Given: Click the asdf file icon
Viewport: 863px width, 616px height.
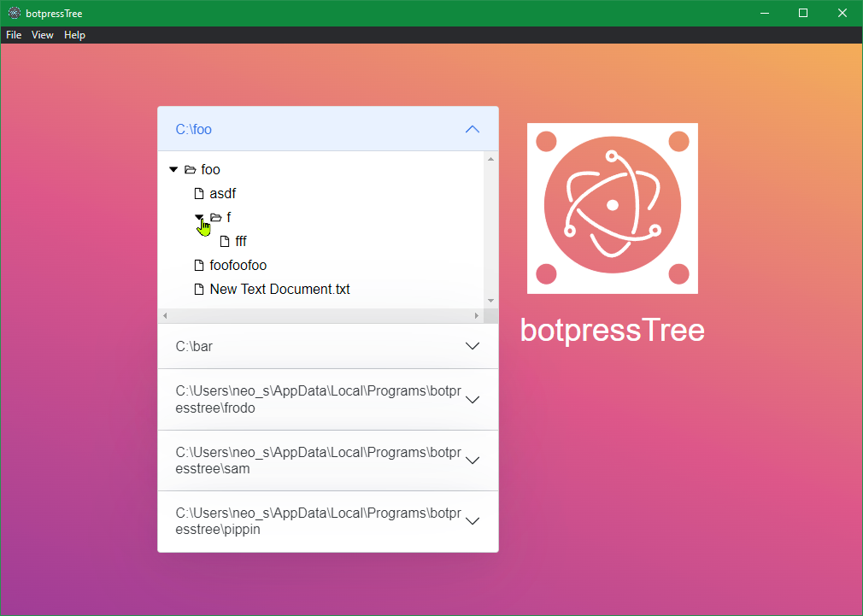Looking at the screenshot, I should tap(199, 193).
